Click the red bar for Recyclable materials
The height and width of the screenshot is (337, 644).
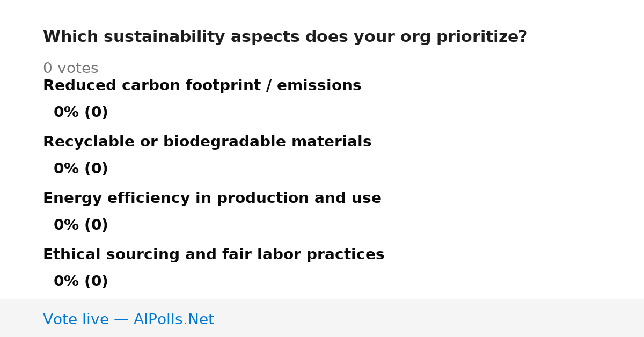[x=43, y=169]
